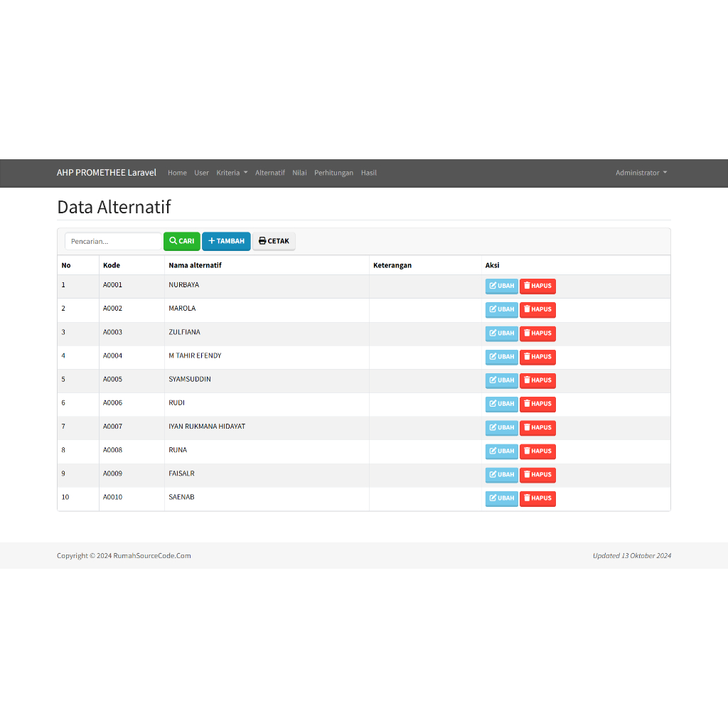Click inside the Pencarian search field
The height and width of the screenshot is (728, 728).
click(112, 241)
